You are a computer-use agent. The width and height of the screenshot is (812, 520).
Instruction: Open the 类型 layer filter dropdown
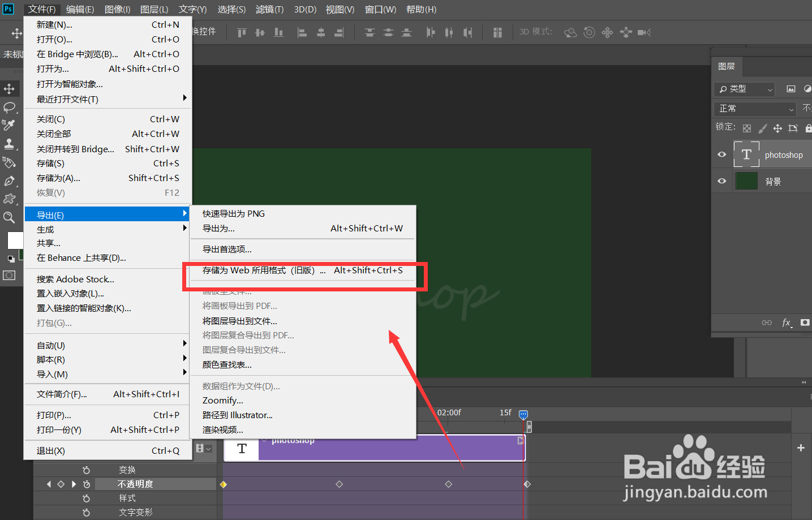click(745, 89)
